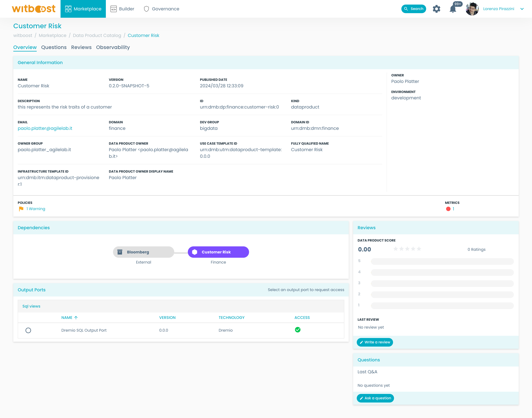
Task: Open the 1 Warning policies link
Action: tap(36, 209)
